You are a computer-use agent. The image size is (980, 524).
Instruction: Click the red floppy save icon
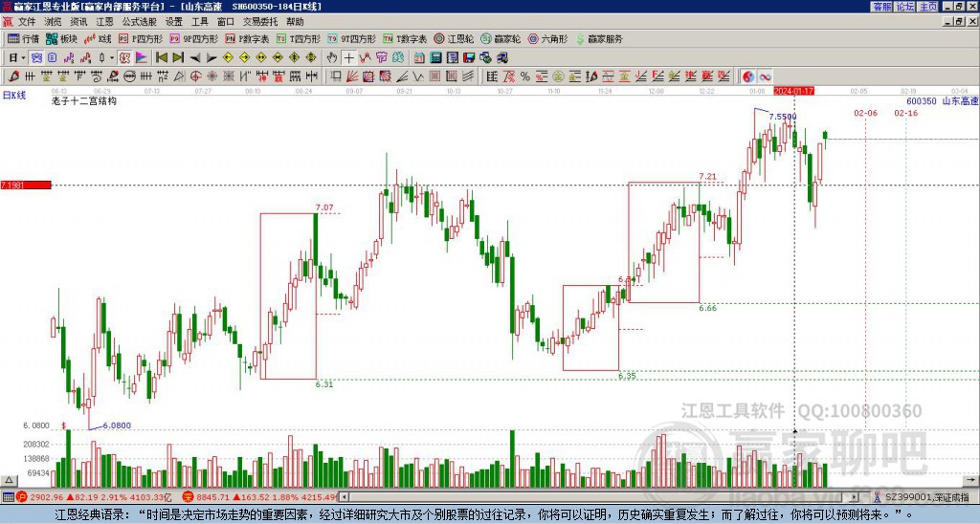pos(469,58)
